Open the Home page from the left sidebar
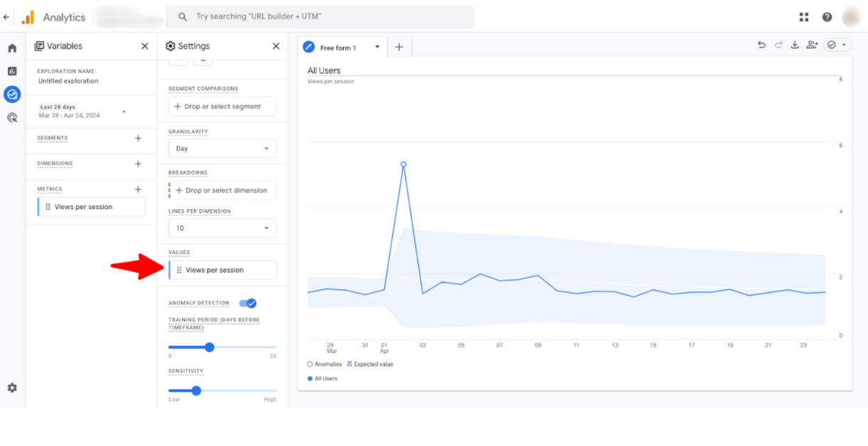Image resolution: width=868 pixels, height=446 pixels. click(11, 47)
